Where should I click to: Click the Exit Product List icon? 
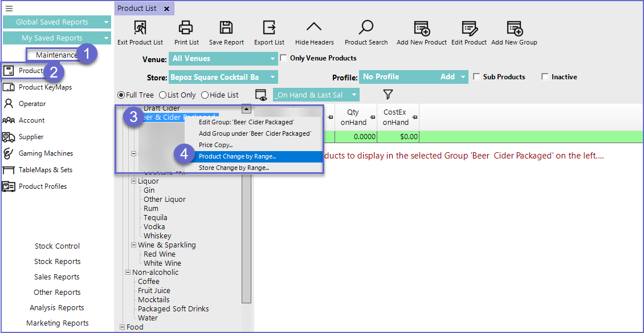coord(140,28)
